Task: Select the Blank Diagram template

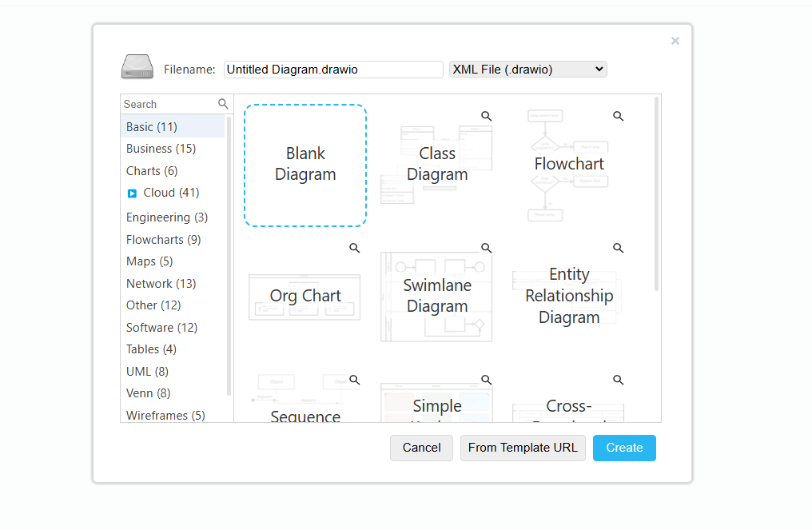Action: pyautogui.click(x=305, y=165)
